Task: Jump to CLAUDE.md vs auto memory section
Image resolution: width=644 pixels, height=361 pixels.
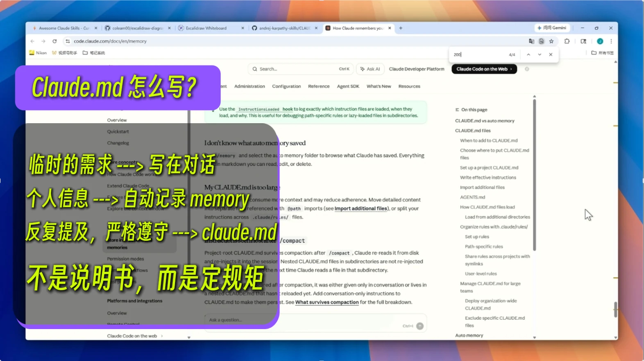Action: coord(485,121)
